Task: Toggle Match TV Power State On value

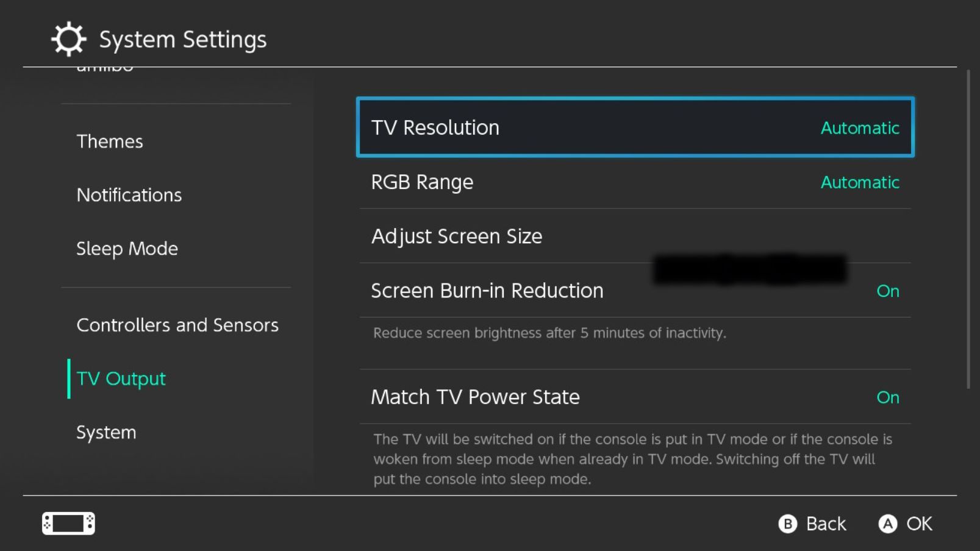Action: pyautogui.click(x=887, y=397)
